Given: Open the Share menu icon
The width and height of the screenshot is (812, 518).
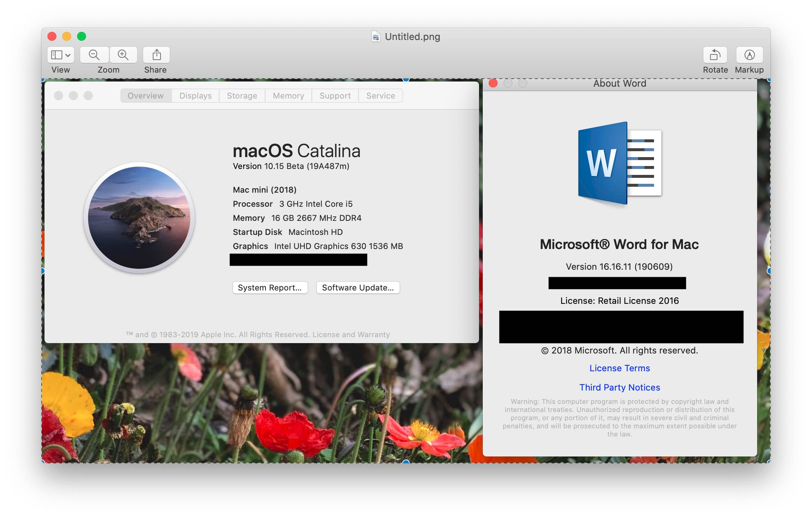Looking at the screenshot, I should [x=156, y=55].
